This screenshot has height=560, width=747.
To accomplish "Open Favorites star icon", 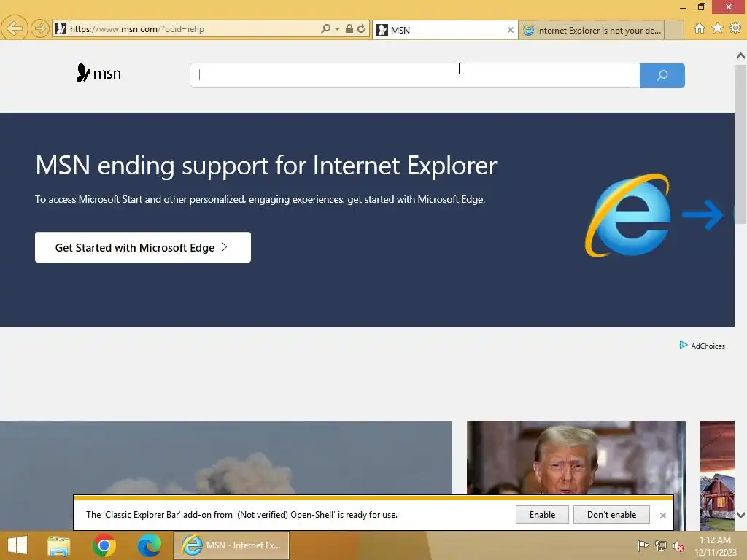I will click(x=717, y=28).
